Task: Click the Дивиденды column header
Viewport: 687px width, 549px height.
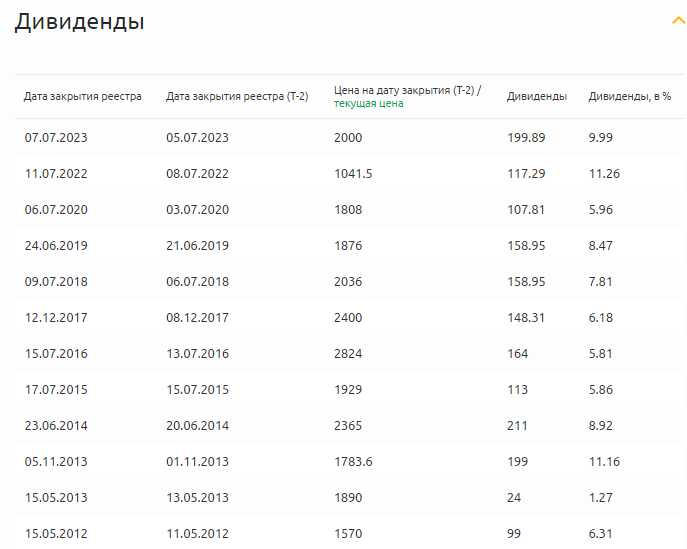Action: (537, 96)
